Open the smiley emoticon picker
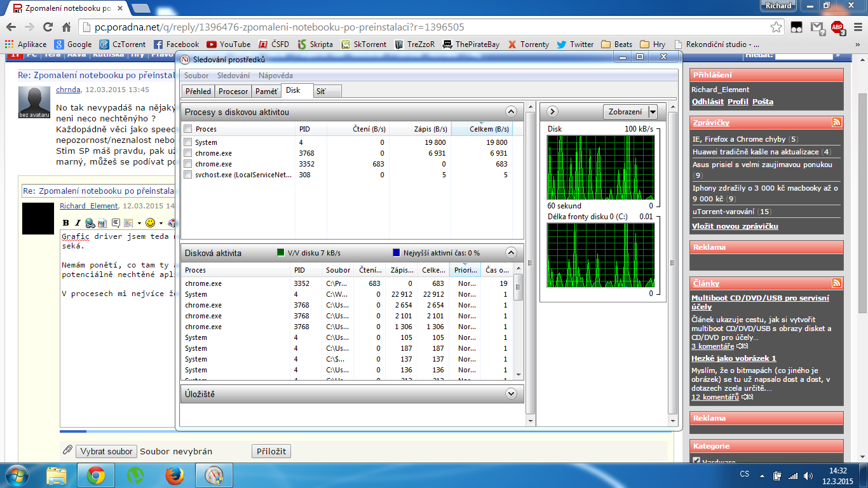 coord(151,223)
